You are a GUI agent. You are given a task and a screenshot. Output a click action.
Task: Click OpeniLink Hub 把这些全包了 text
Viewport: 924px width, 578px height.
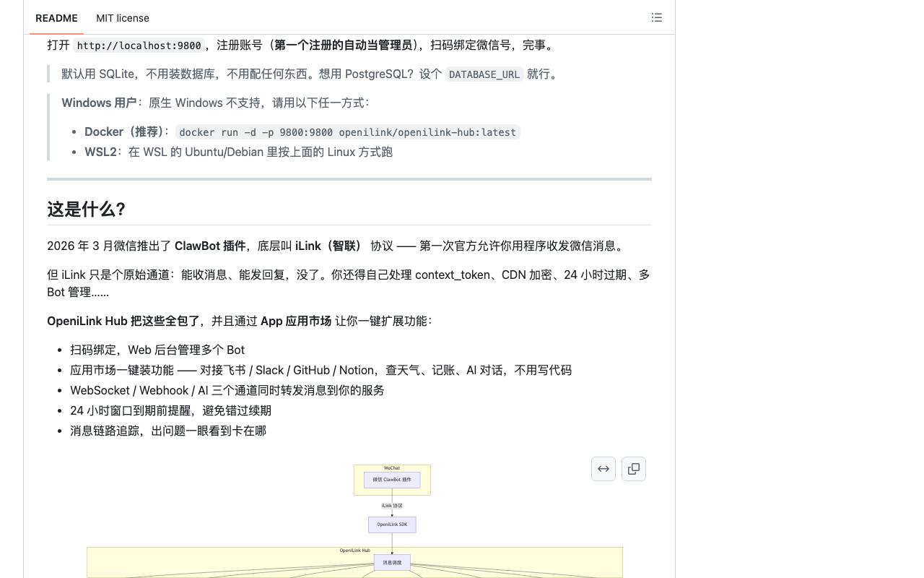click(x=123, y=321)
